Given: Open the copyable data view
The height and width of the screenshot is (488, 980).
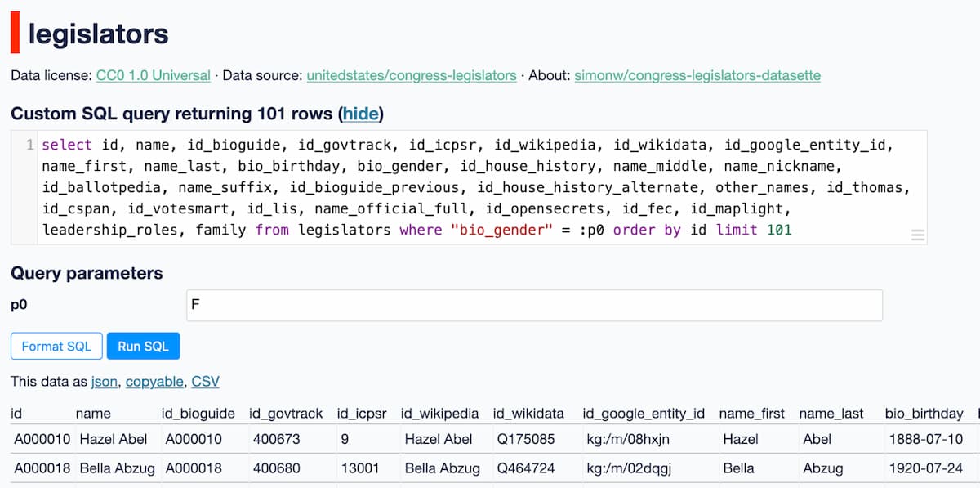Looking at the screenshot, I should coord(154,381).
